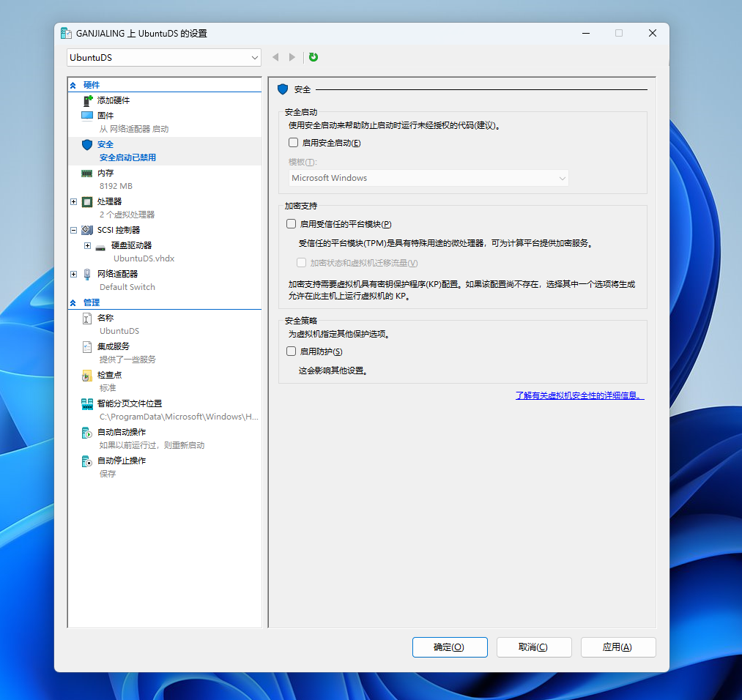The image size is (742, 700).
Task: Select the 内存 memory chip icon
Action: (87, 173)
